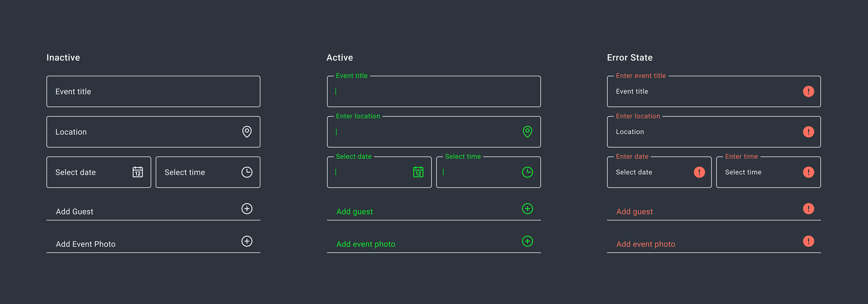Click the red error icon in Location field
The image size is (868, 304).
[x=808, y=132]
